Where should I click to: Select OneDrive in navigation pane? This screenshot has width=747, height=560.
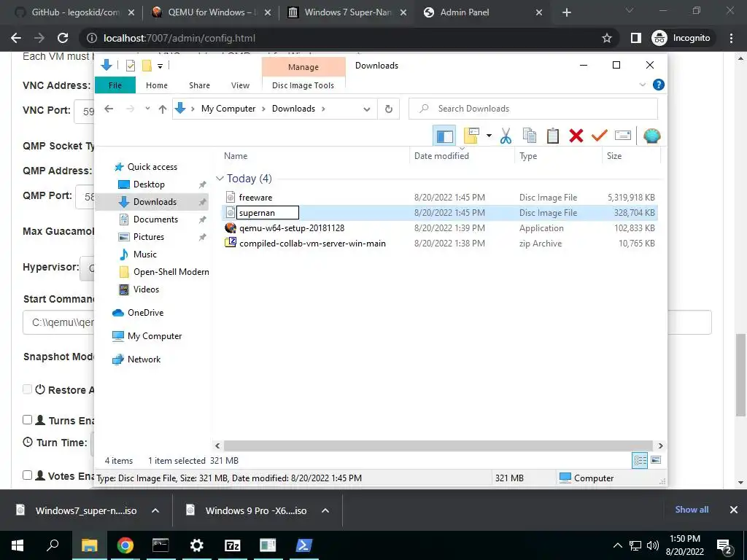click(145, 313)
